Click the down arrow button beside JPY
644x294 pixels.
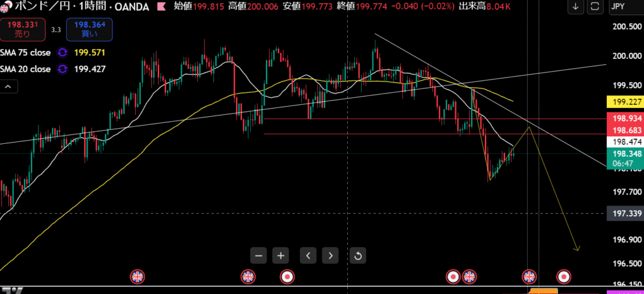click(x=575, y=8)
